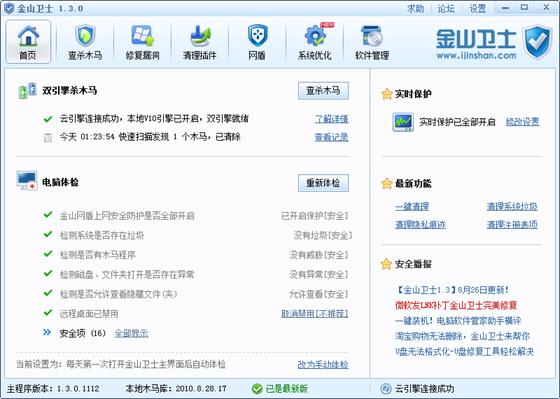Open news 一键装机!电脑软件管家助手横评
The image size is (560, 399).
(x=458, y=321)
